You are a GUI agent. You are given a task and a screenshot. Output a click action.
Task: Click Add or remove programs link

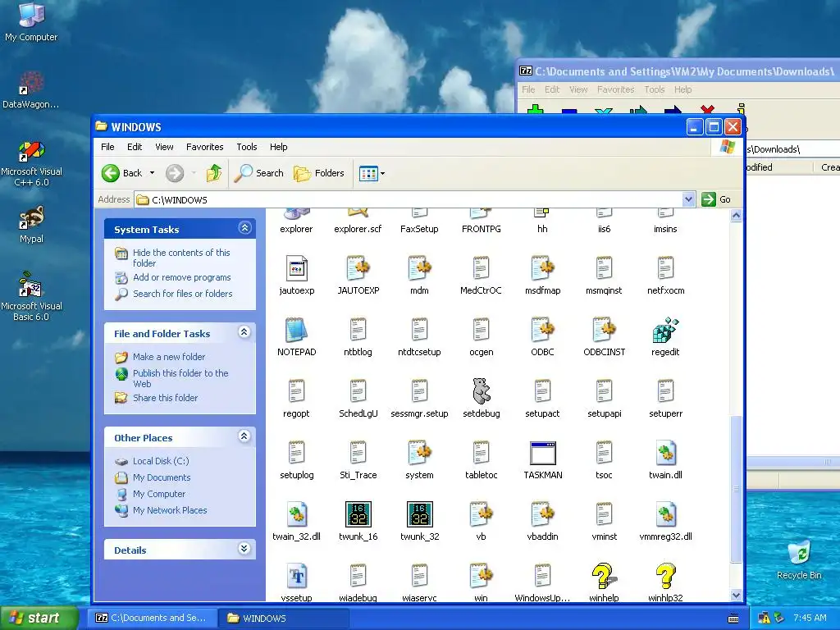pos(181,277)
